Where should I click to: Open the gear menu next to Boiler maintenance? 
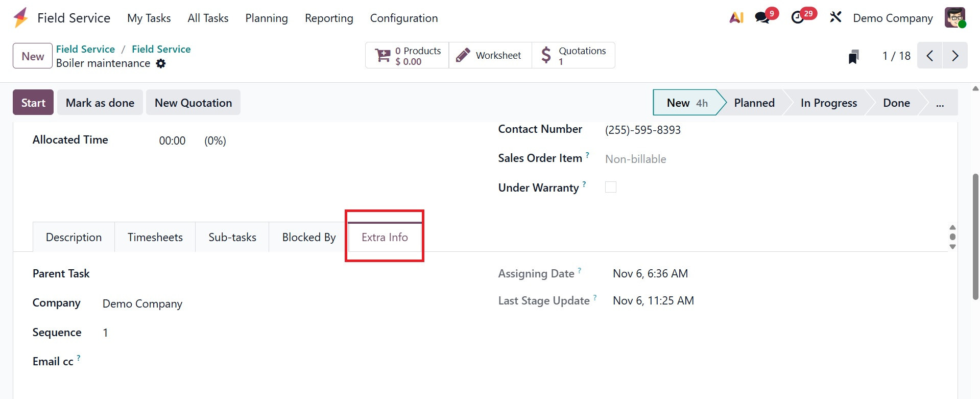point(161,63)
